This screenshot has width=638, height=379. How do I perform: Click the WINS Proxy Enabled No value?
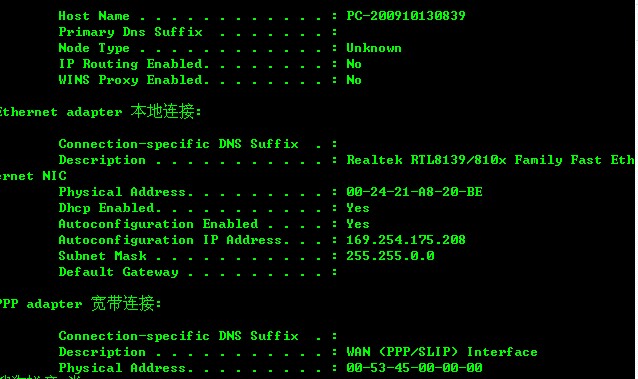click(354, 80)
